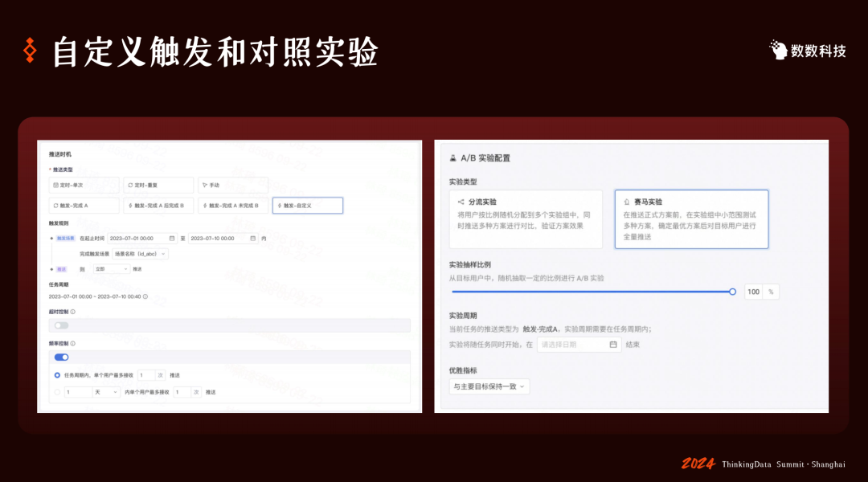Click the 分流实验 split icon

point(461,202)
